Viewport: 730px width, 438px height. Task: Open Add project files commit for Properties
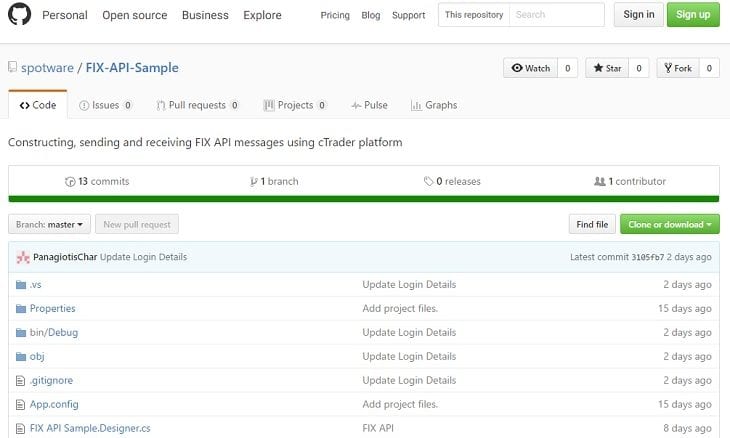pyautogui.click(x=400, y=309)
